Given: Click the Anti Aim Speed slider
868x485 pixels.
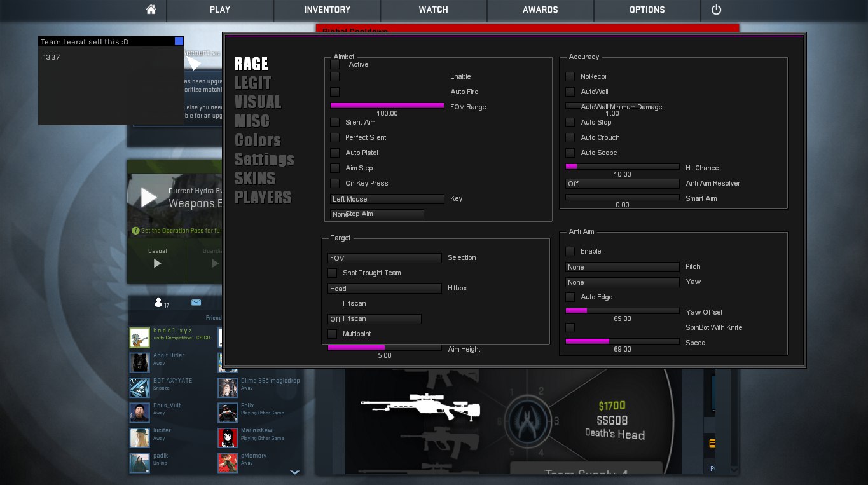Looking at the screenshot, I should pos(623,341).
